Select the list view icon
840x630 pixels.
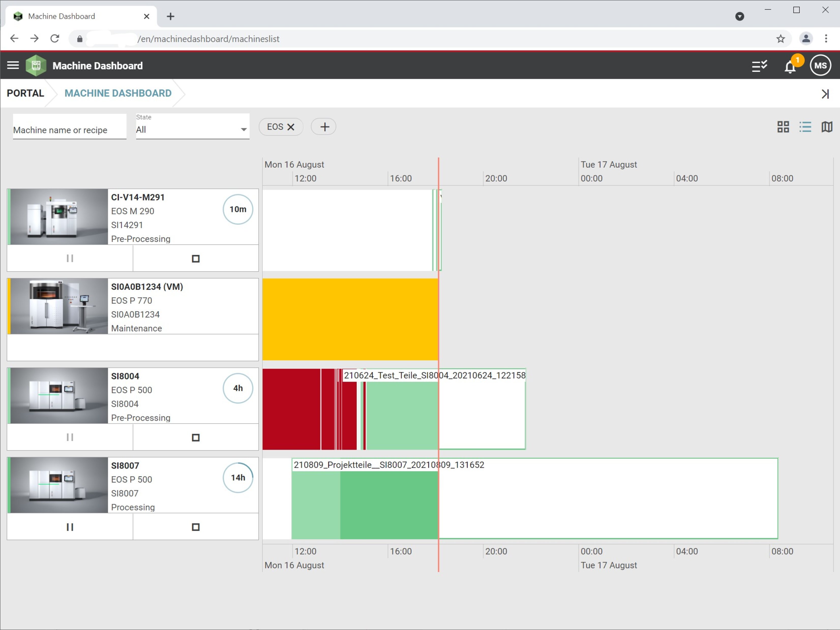point(805,127)
